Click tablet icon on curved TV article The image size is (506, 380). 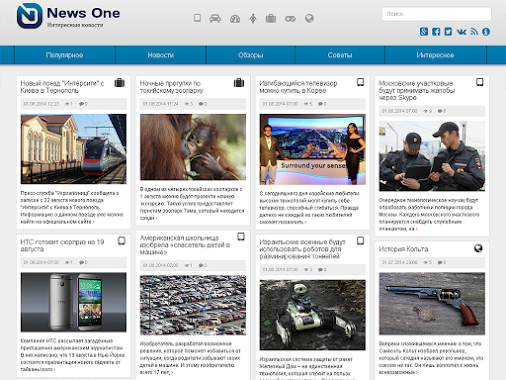[x=360, y=82]
